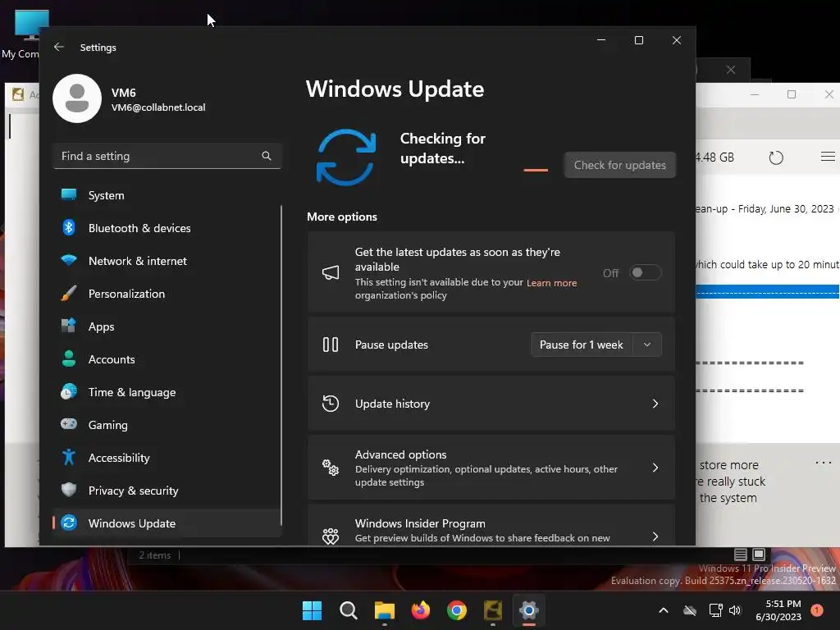Open notification badge in the taskbar
Image resolution: width=840 pixels, height=630 pixels.
[816, 610]
